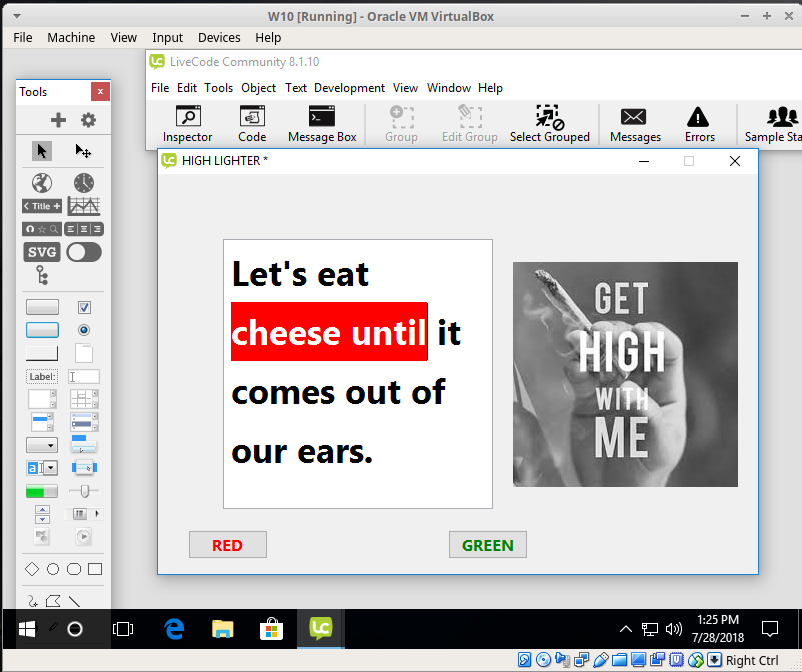Select the Edit pointer tool
The width and height of the screenshot is (802, 672).
84,151
